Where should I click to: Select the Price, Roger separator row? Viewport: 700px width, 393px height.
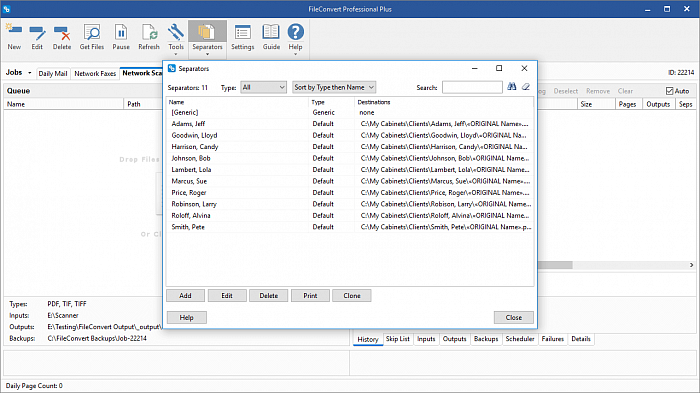(350, 192)
